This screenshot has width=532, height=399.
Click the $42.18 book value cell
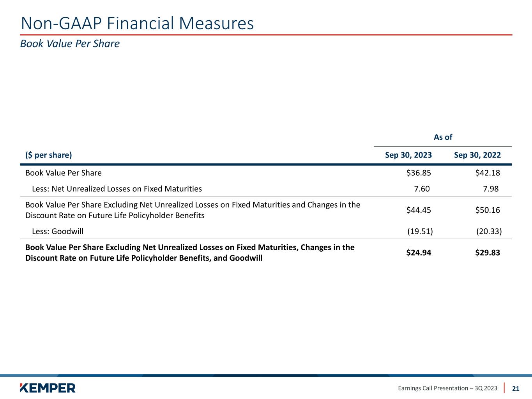pos(488,173)
